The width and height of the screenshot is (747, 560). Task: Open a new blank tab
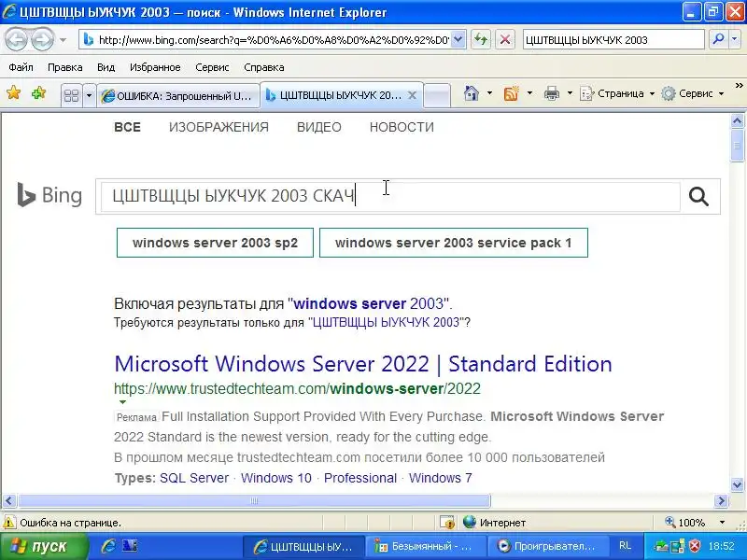(437, 96)
